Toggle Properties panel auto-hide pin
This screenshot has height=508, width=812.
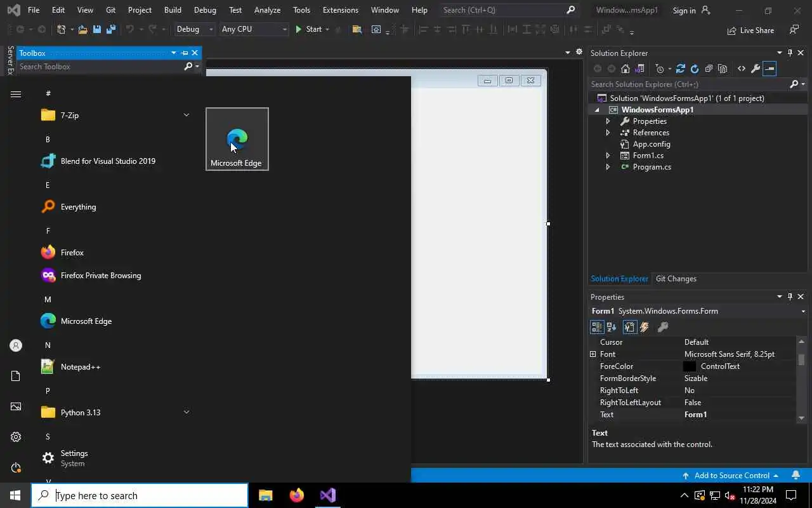click(x=790, y=297)
